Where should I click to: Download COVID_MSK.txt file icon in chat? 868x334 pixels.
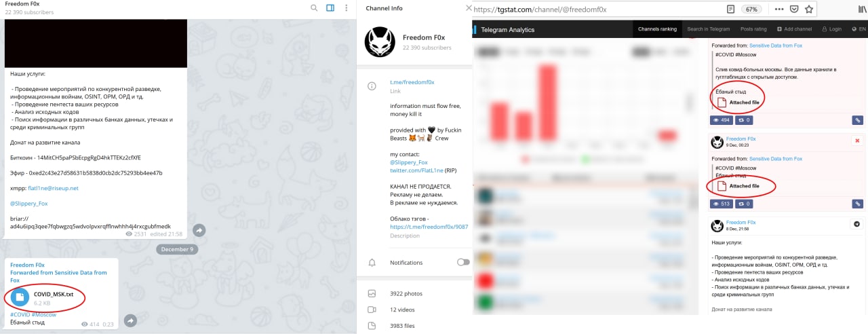[x=20, y=297]
